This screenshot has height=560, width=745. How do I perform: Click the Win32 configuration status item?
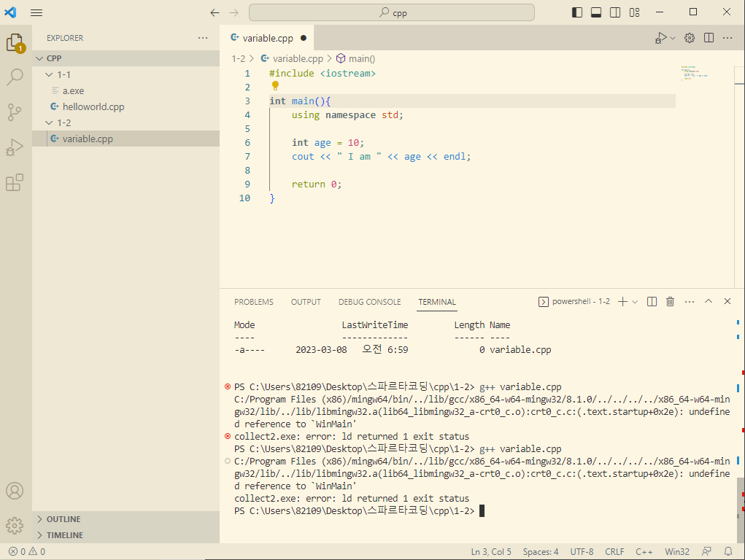coord(677,552)
